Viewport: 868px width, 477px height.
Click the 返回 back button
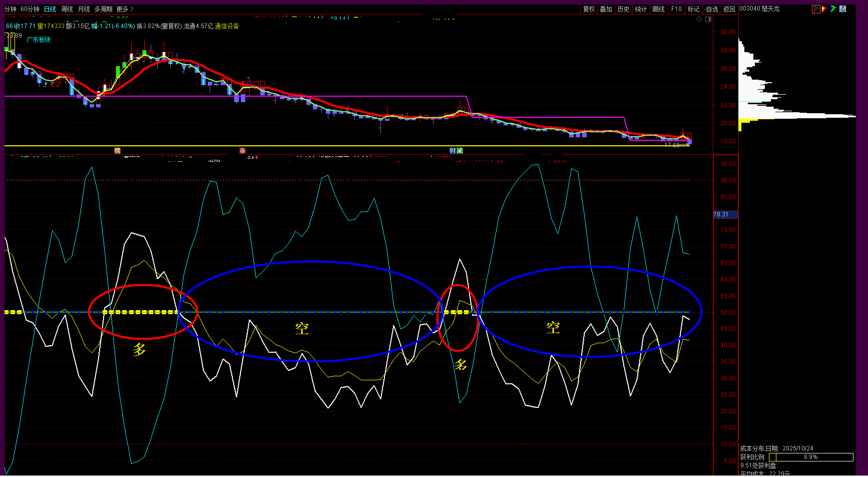click(x=729, y=9)
